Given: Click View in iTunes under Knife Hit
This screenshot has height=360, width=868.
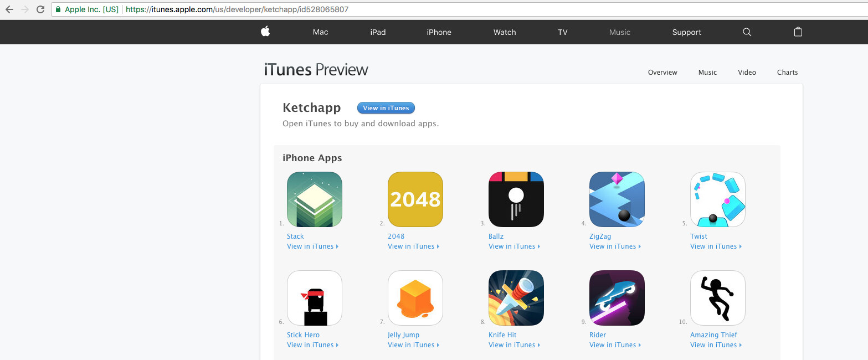Looking at the screenshot, I should [x=514, y=345].
